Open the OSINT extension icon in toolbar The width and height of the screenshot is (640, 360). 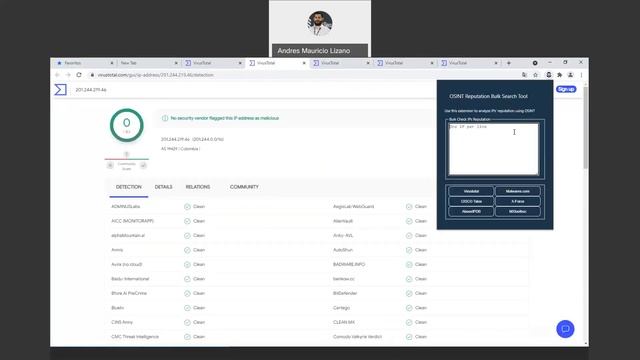click(549, 75)
